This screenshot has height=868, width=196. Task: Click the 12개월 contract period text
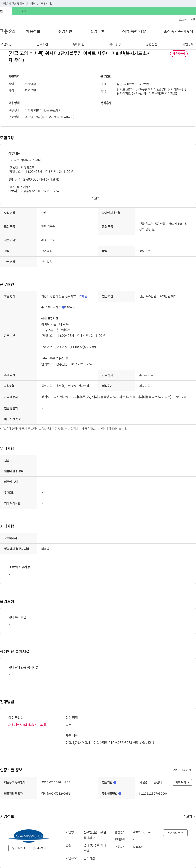click(x=83, y=296)
